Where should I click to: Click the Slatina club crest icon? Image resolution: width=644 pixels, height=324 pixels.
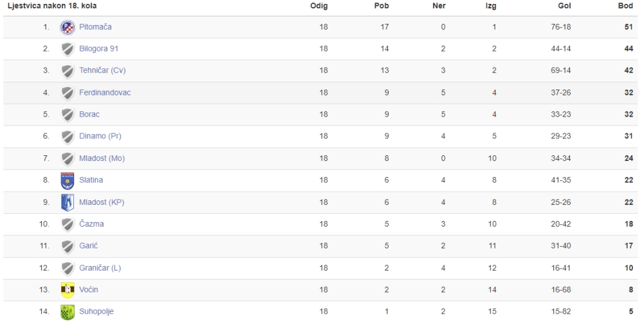coord(68,180)
